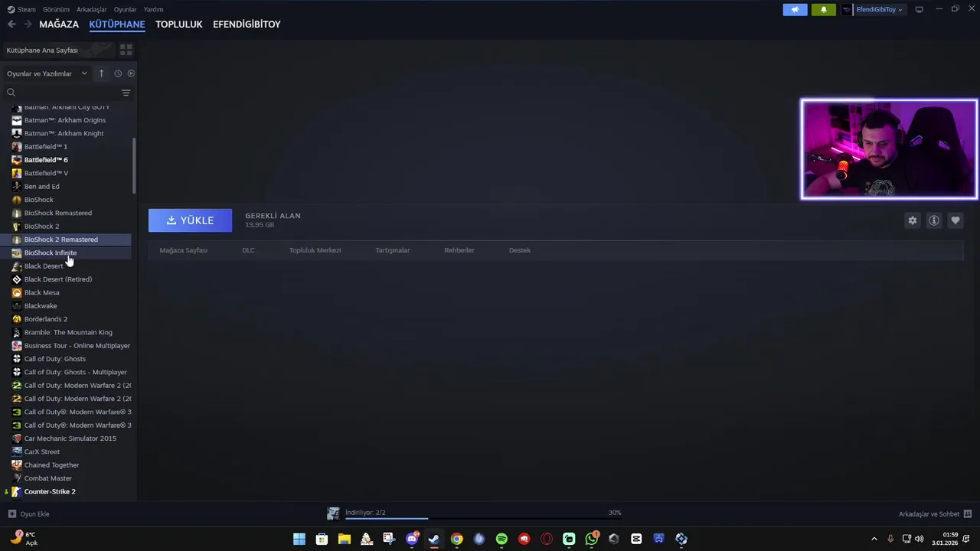Expand the Oyunlar ve Yazılımlar filter dropdown

pos(47,73)
